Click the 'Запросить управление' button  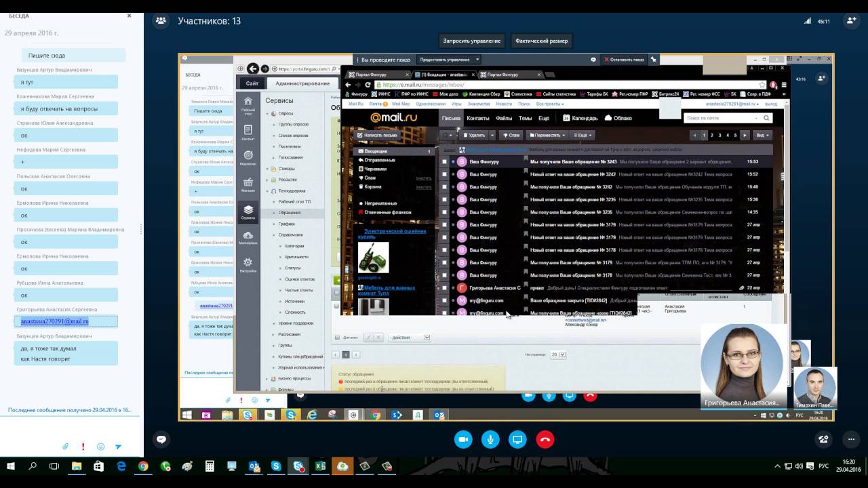[472, 41]
